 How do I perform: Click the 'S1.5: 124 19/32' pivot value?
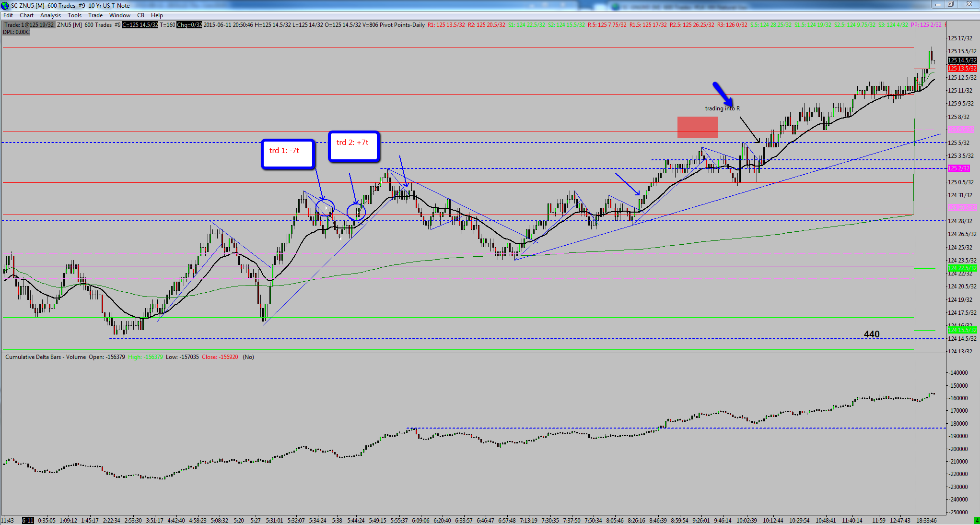pyautogui.click(x=813, y=25)
